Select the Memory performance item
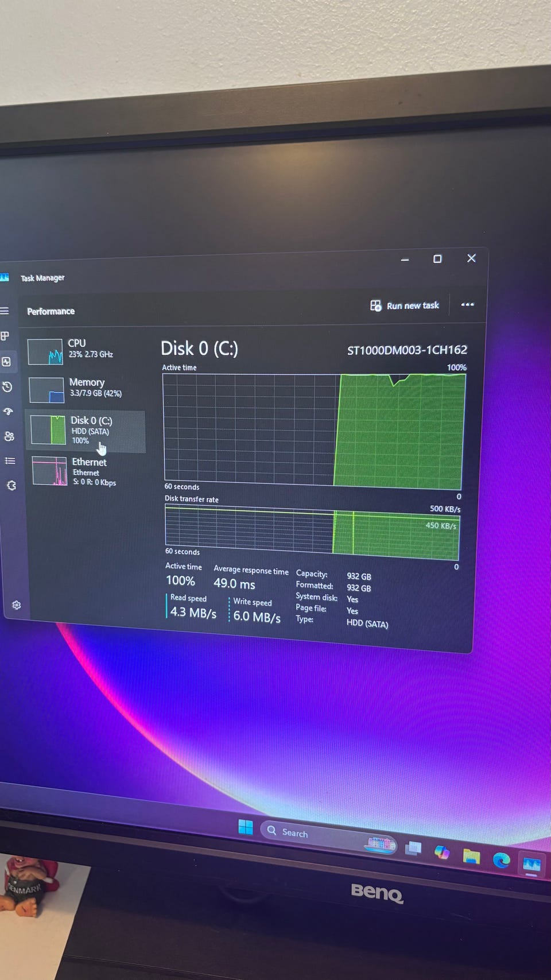Screen dimensions: 551x980 coord(85,389)
